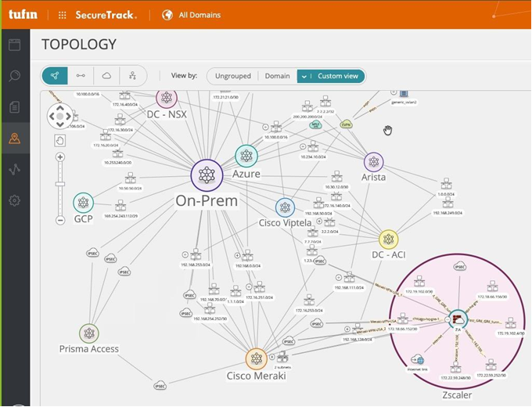
Task: Open the search (magnifier) sidebar icon
Action: [14, 76]
